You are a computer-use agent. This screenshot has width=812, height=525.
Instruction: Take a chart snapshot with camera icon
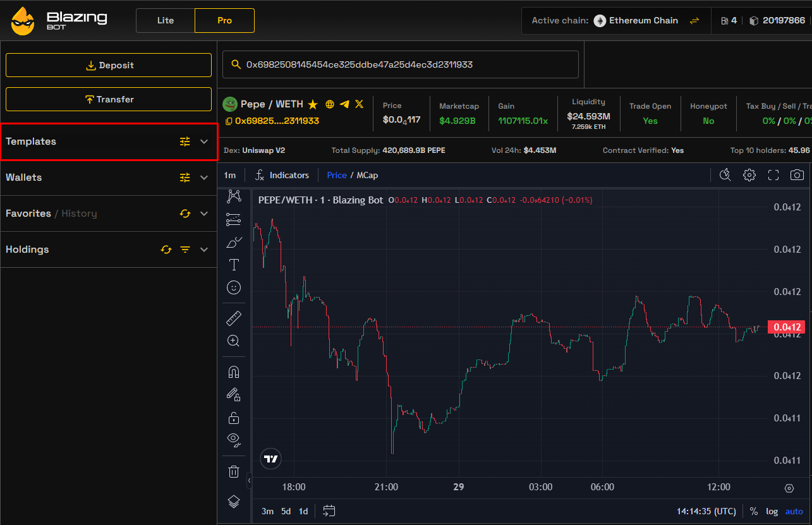(797, 175)
